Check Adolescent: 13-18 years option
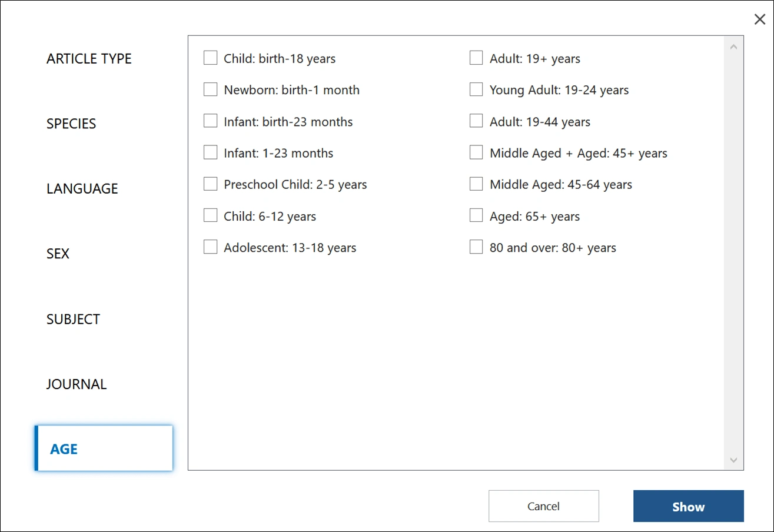Screen dimensions: 774x532 coord(211,247)
